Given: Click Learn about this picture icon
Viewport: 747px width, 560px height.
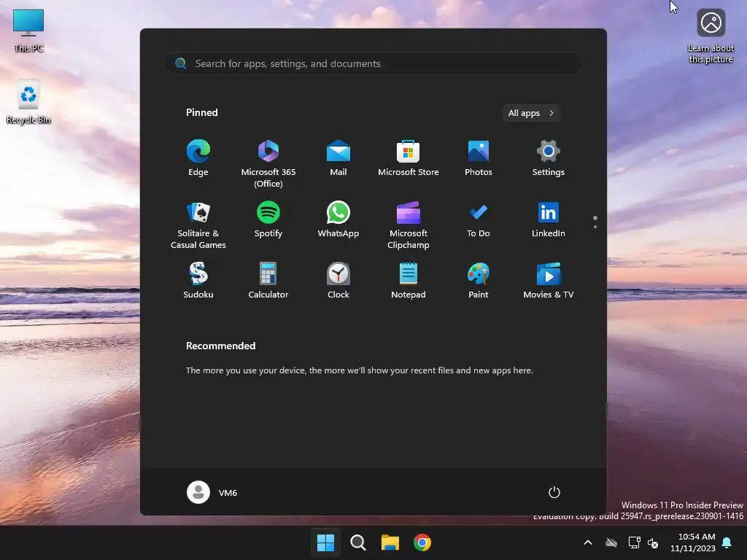Looking at the screenshot, I should click(711, 36).
